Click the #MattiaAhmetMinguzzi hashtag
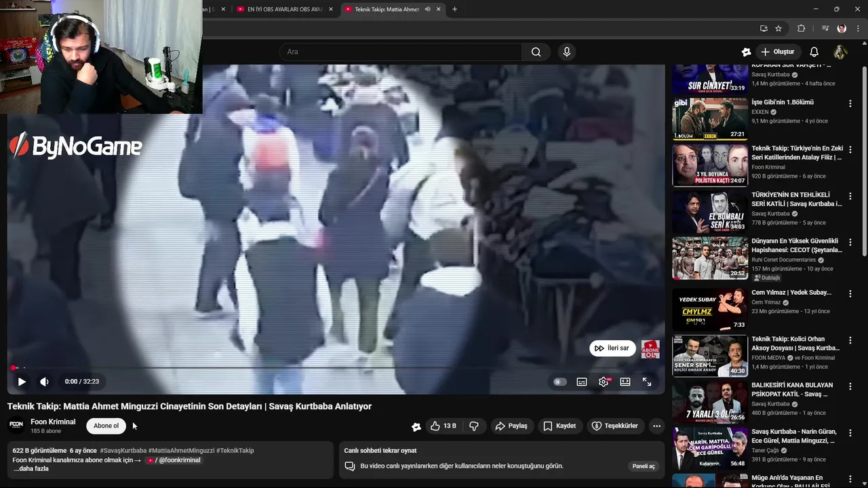 [x=181, y=450]
